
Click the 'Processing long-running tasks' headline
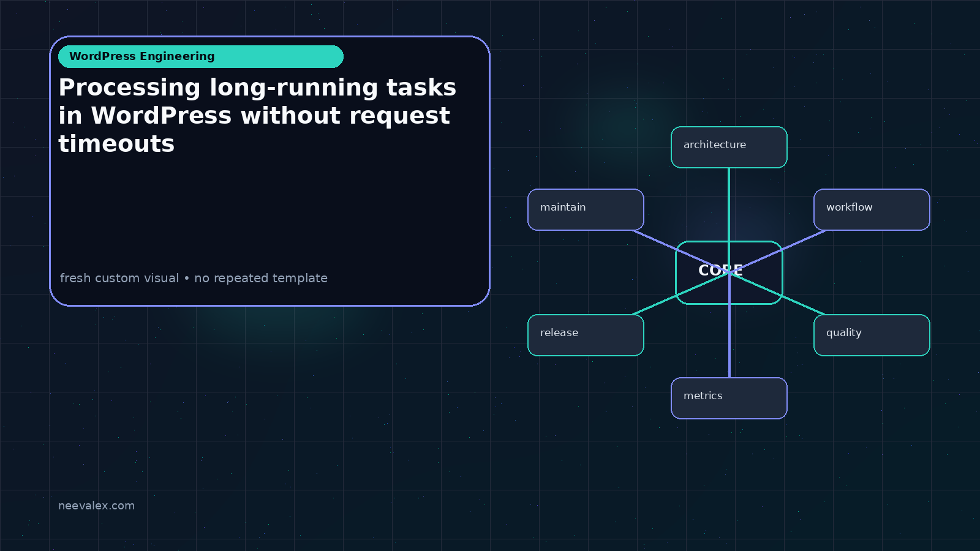click(x=257, y=116)
